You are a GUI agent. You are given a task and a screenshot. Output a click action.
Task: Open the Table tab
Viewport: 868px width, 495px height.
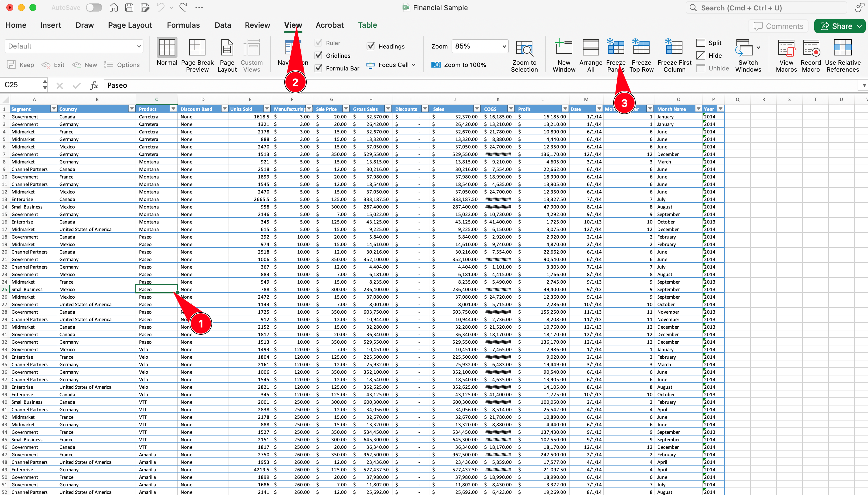click(367, 25)
